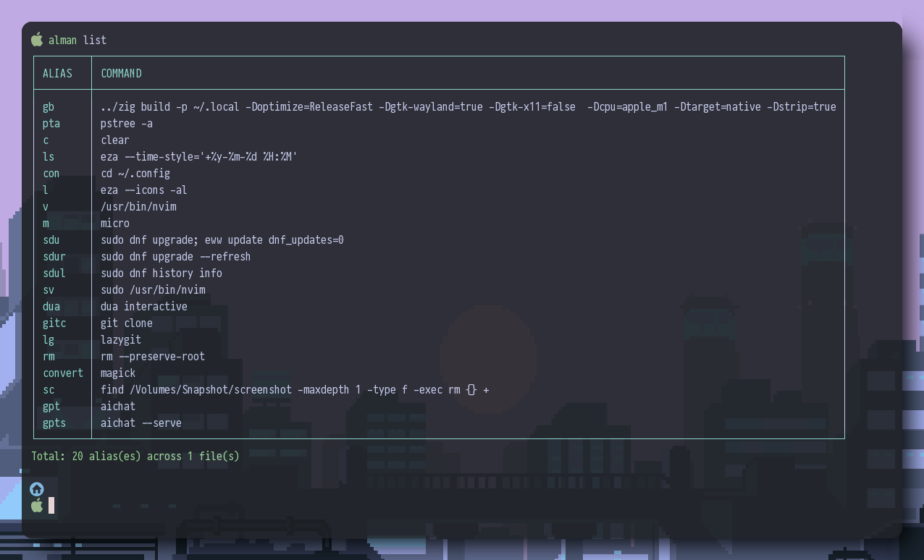The height and width of the screenshot is (560, 924).
Task: Select the 'pta' alias cell
Action: point(51,124)
